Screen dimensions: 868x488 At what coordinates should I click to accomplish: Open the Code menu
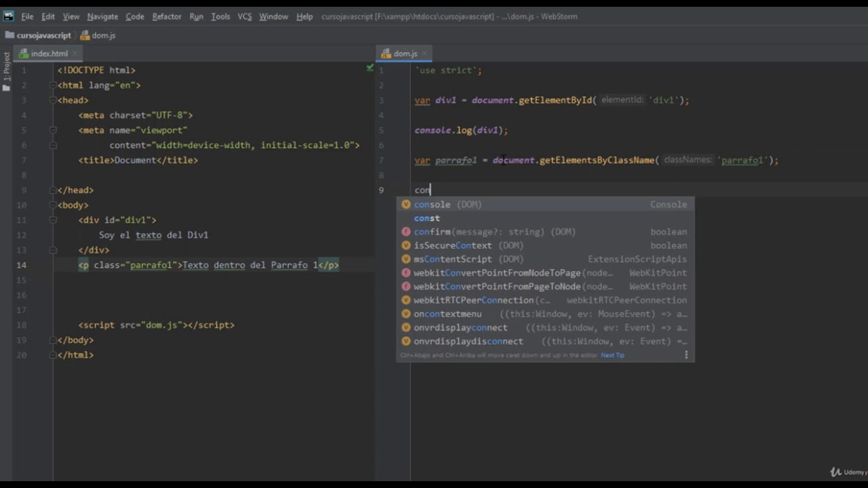tap(135, 16)
